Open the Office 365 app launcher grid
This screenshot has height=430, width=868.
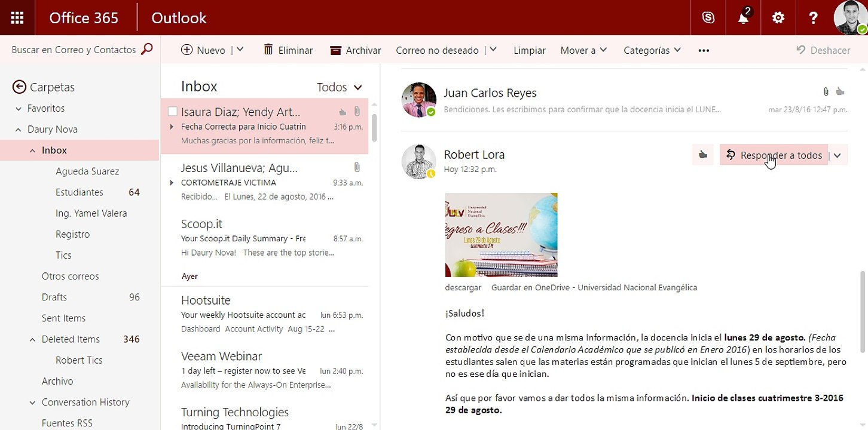pos(17,18)
